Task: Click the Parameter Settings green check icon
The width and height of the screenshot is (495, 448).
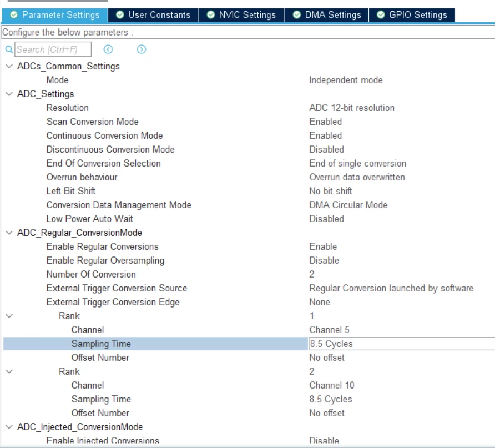Action: tap(13, 14)
